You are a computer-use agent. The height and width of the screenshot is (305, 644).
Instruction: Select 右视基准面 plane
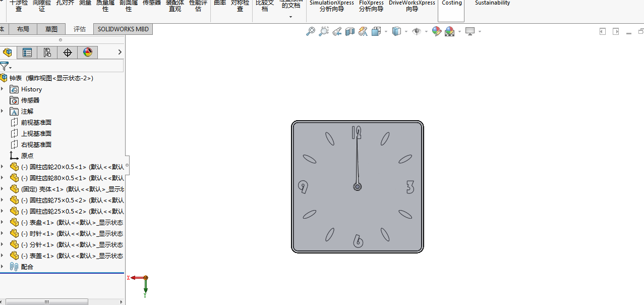36,144
